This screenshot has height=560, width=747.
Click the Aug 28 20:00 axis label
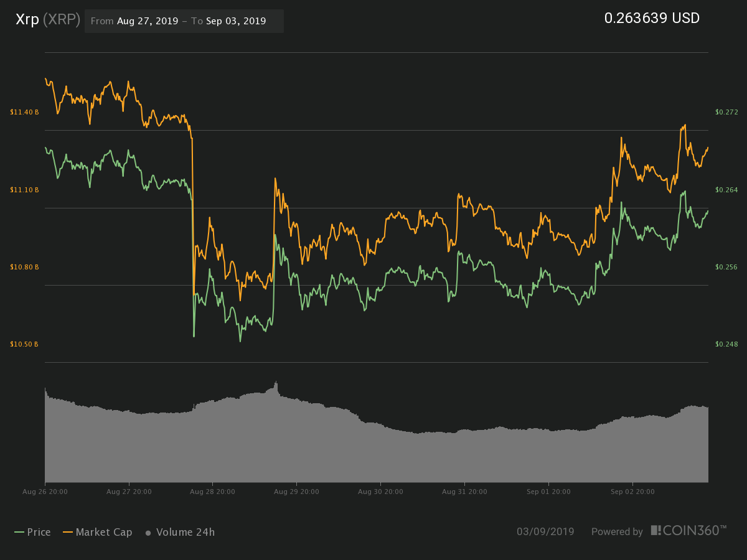(x=212, y=492)
